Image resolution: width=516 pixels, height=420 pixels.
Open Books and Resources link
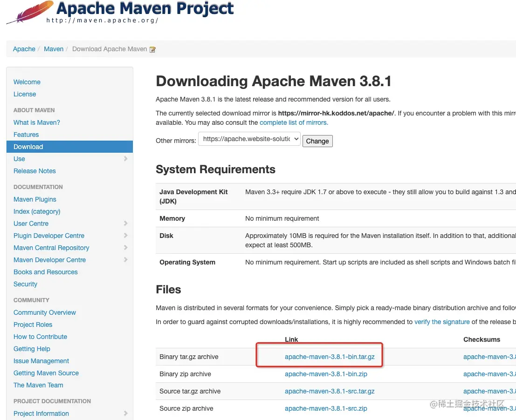pyautogui.click(x=45, y=272)
